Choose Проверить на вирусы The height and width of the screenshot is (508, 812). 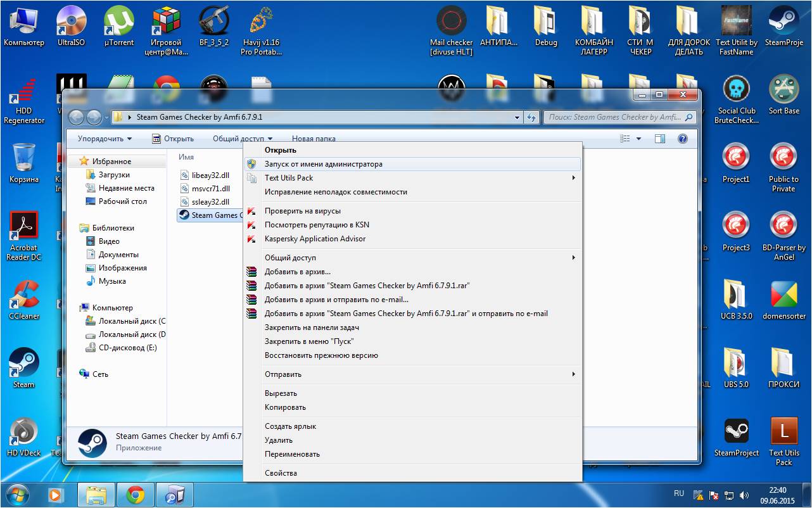click(412, 211)
